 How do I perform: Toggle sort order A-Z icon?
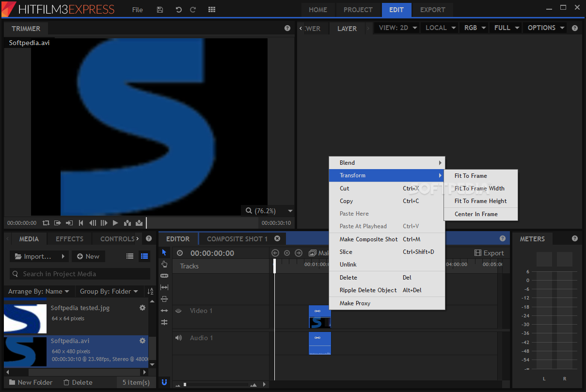150,291
